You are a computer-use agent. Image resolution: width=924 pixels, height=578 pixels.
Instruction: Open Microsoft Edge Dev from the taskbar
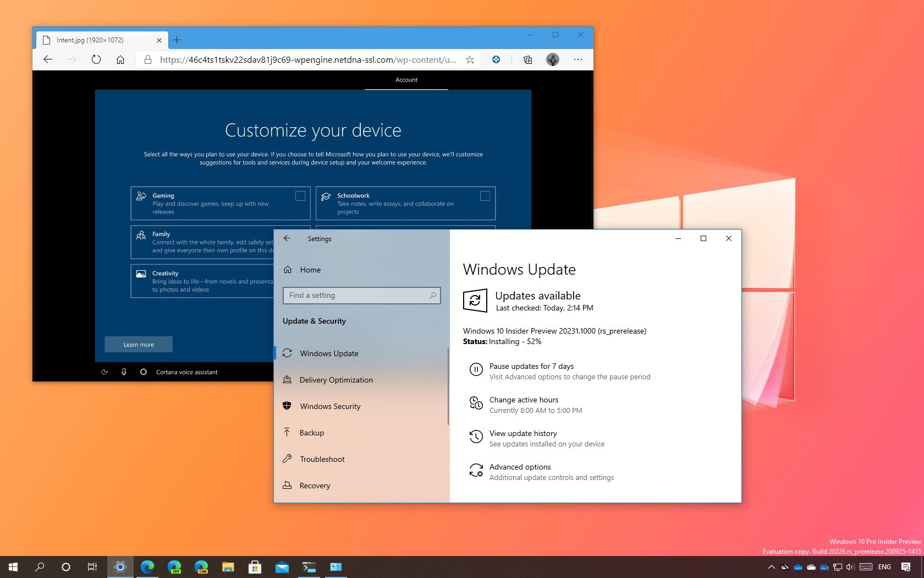click(x=174, y=566)
